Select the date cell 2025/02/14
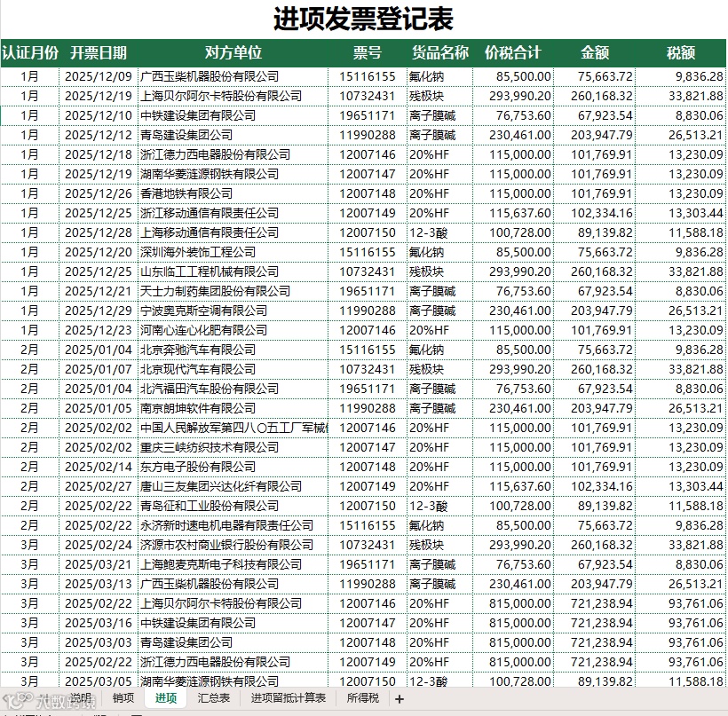Screen dimensions: 728x716 99,467
